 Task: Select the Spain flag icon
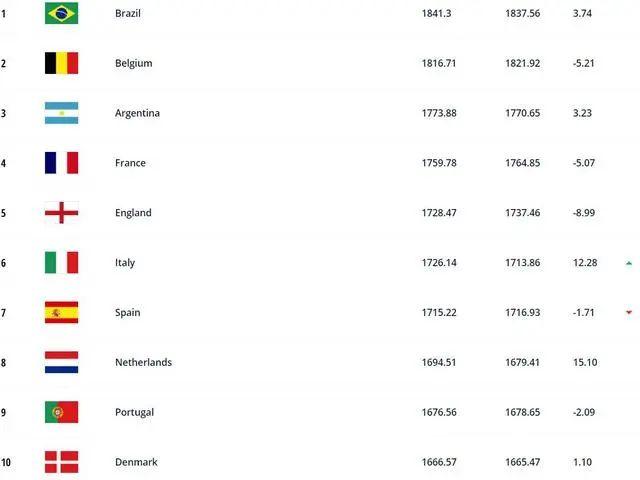pyautogui.click(x=61, y=312)
